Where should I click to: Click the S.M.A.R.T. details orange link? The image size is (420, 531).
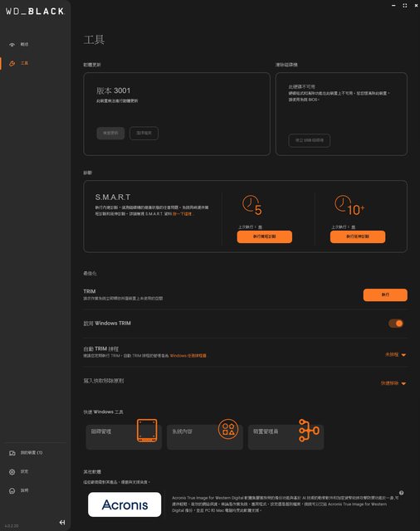(x=182, y=214)
